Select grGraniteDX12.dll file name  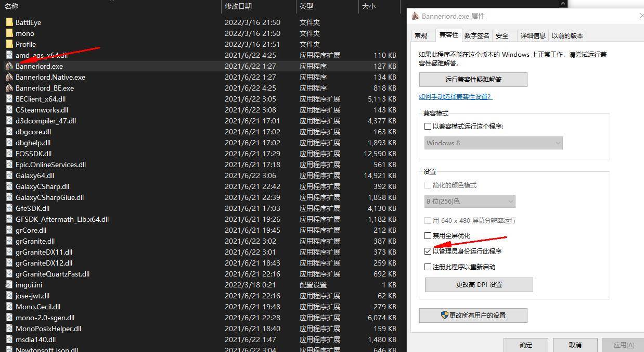44,263
